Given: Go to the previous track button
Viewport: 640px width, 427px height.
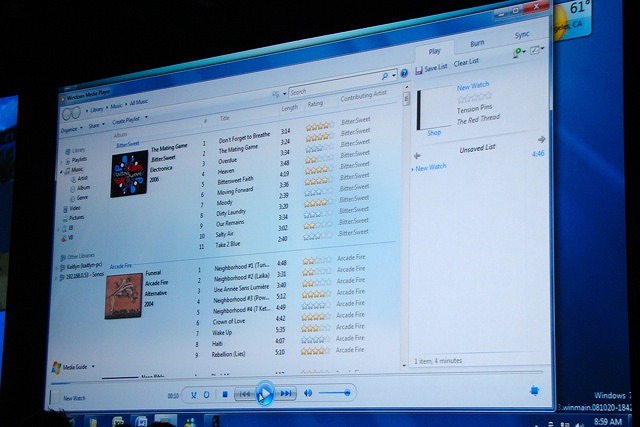Looking at the screenshot, I should 245,394.
